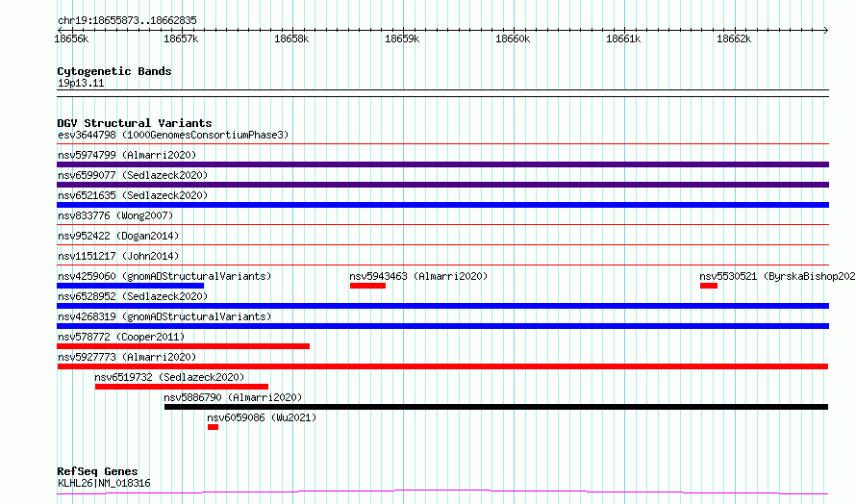Click the RefSeq Genes track heading
856x504 pixels.
tap(97, 471)
